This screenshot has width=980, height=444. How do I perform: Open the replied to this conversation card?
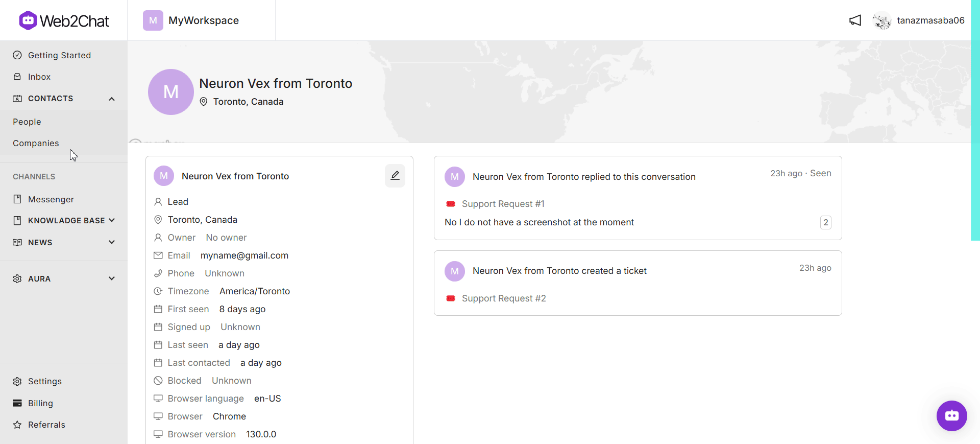638,198
